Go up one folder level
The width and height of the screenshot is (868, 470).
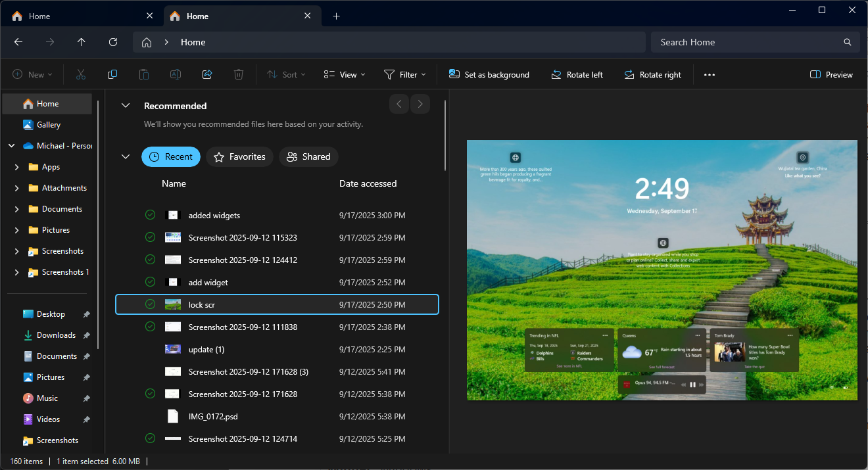(x=82, y=42)
